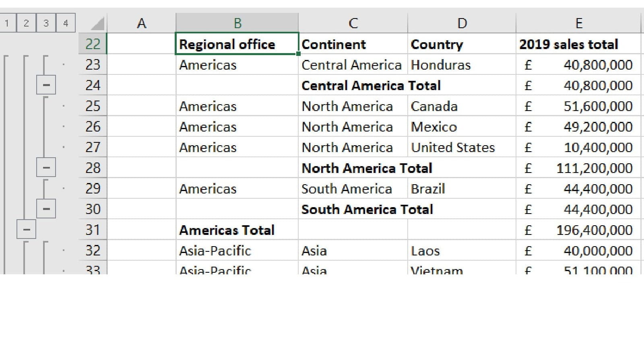Select row 22 header
The image size is (644, 362).
pos(93,44)
